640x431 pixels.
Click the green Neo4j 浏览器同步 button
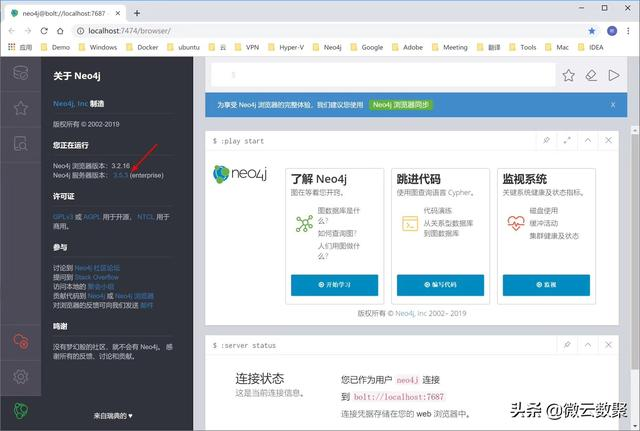(x=401, y=105)
